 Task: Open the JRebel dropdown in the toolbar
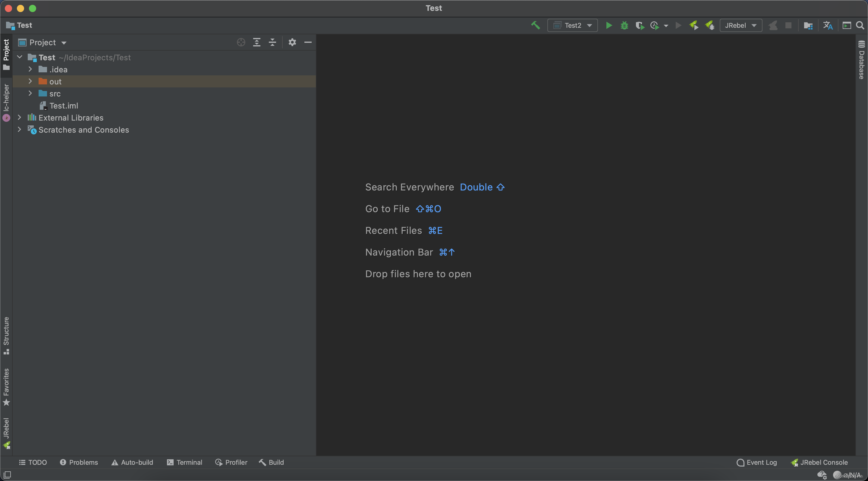741,25
